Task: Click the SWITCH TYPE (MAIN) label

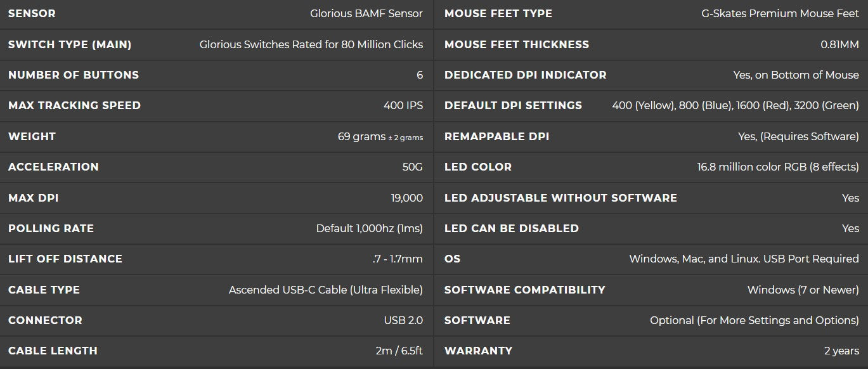Action: tap(70, 44)
